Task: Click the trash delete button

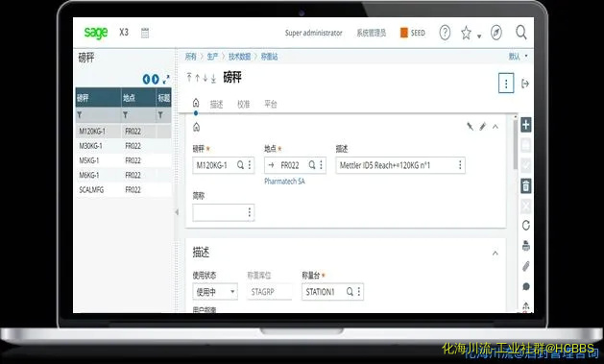Action: point(526,186)
